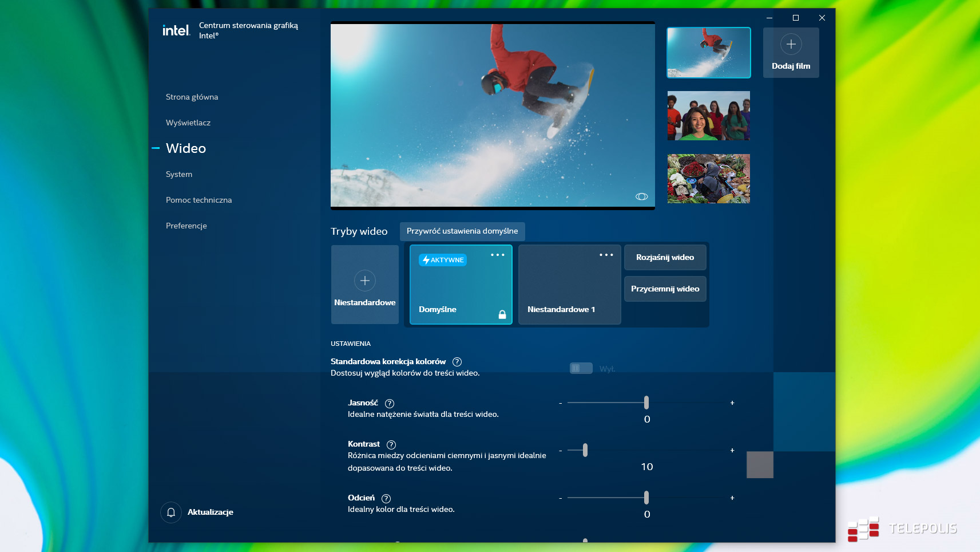Open the three-dot menu on Domyślne tile
Image resolution: width=980 pixels, height=552 pixels.
497,255
